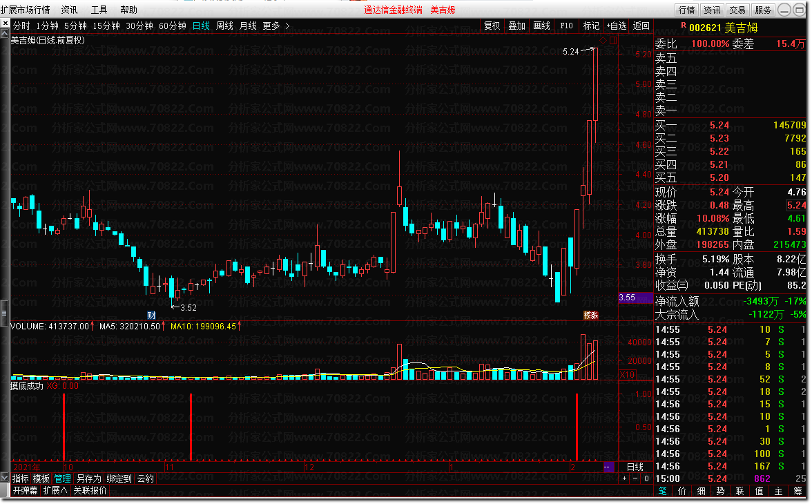Open the 帮助 menu
The width and height of the screenshot is (812, 504).
point(129,10)
